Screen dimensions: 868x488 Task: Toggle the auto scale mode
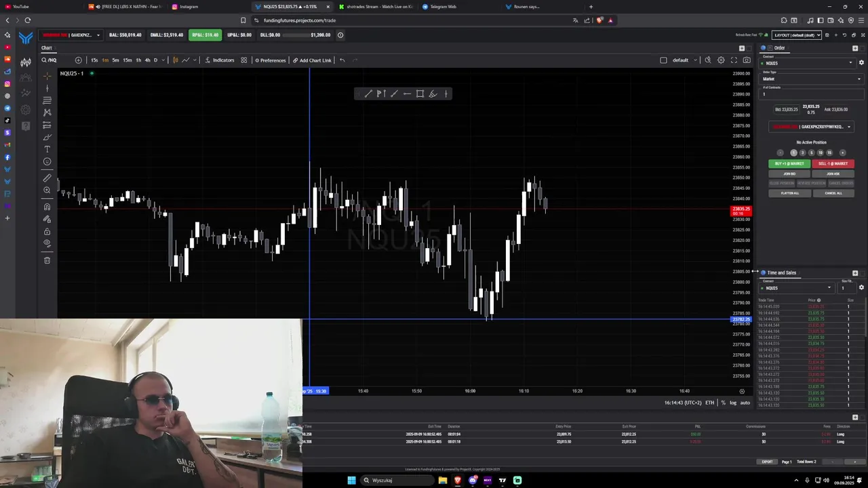tap(745, 403)
